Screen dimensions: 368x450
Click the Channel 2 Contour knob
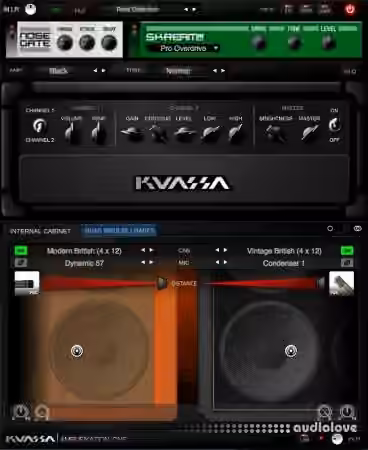coord(158,133)
